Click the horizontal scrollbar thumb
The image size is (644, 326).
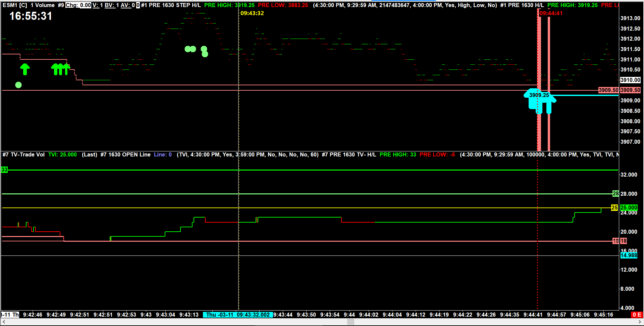[351, 322]
